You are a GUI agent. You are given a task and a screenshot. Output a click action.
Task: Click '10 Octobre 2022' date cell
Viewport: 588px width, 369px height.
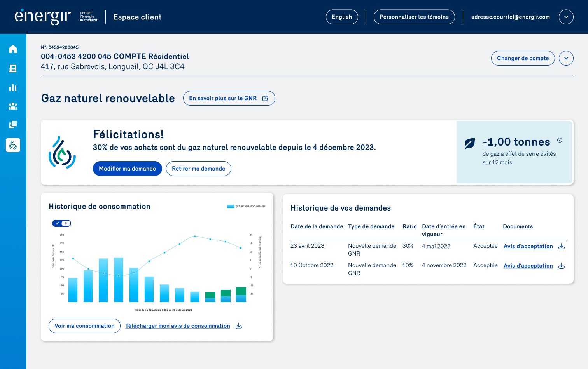point(312,265)
